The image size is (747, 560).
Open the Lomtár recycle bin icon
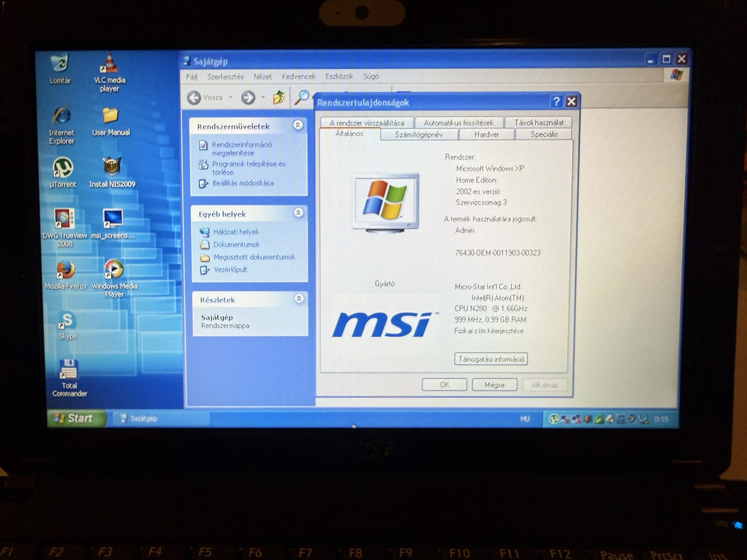[x=60, y=69]
